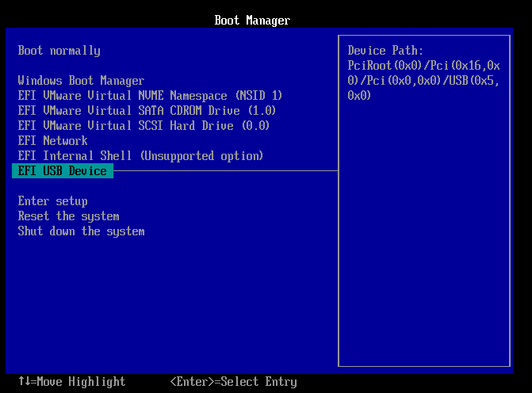Select EFI VMware Virtual NVME Namespace entry
The height and width of the screenshot is (393, 532).
(x=150, y=96)
